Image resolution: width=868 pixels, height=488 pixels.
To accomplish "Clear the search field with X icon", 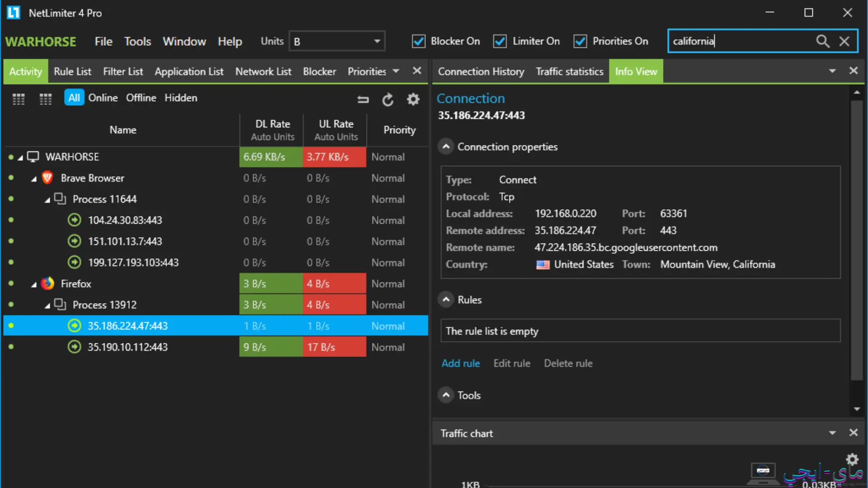I will click(x=844, y=41).
